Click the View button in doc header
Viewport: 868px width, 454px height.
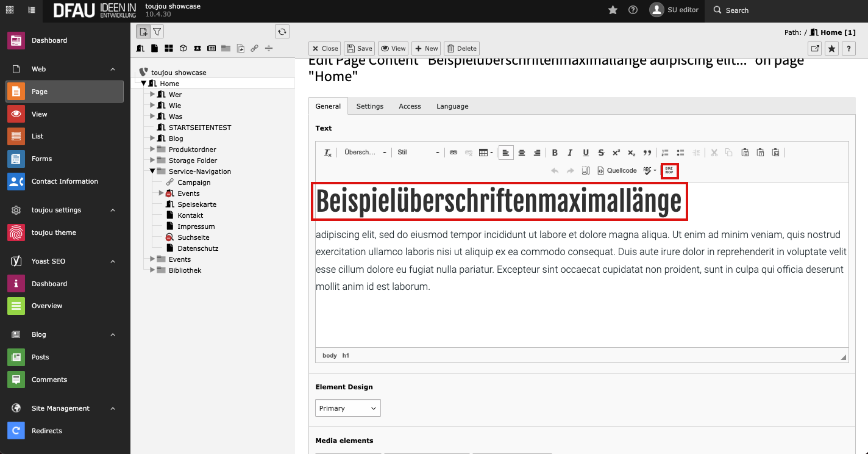coord(393,48)
